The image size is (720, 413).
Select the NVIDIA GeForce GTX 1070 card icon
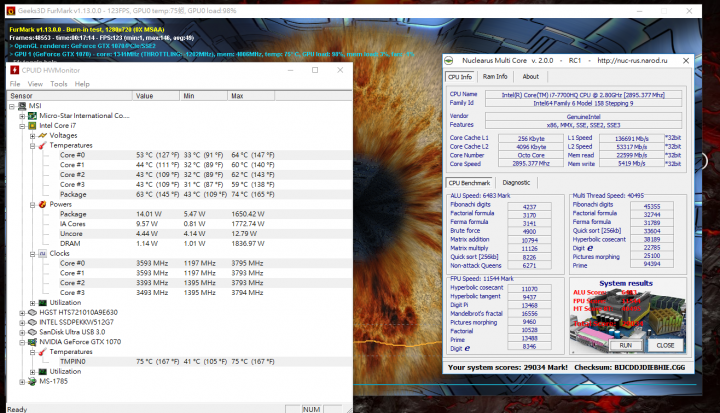coord(32,342)
